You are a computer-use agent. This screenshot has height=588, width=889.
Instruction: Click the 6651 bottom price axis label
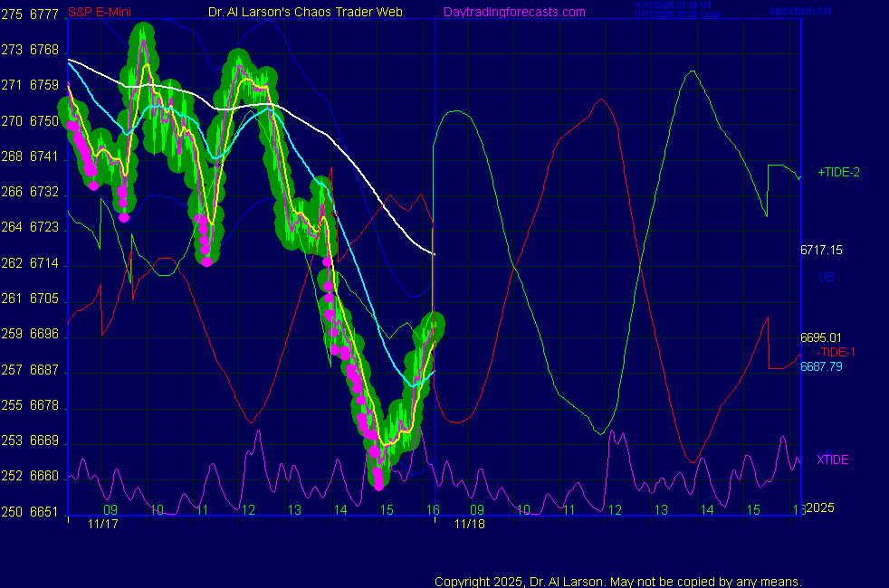[x=43, y=512]
